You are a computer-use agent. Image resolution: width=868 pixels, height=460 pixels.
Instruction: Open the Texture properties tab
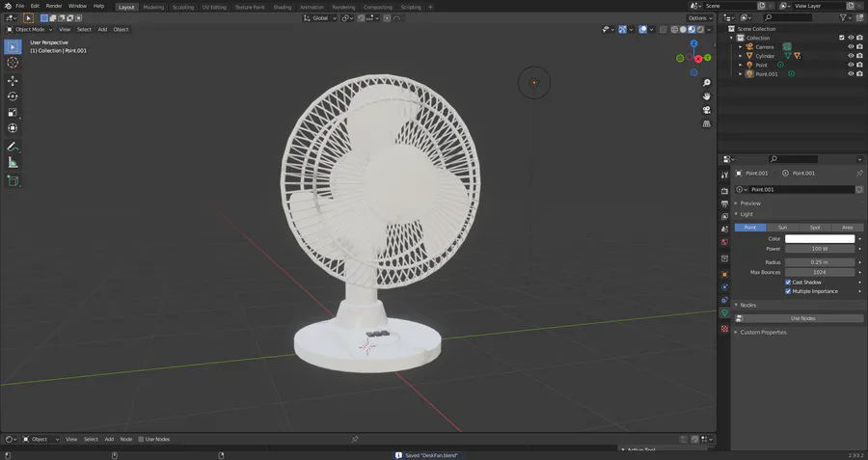click(x=724, y=329)
